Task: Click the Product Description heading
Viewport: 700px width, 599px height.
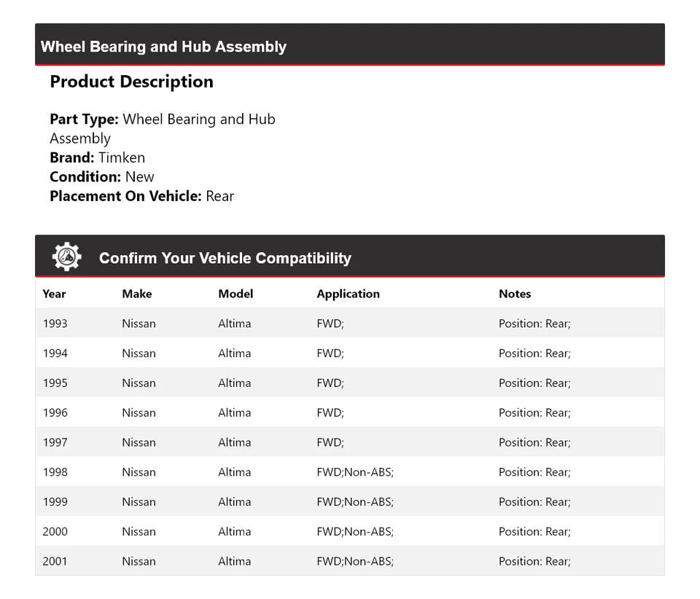Action: pos(131,82)
